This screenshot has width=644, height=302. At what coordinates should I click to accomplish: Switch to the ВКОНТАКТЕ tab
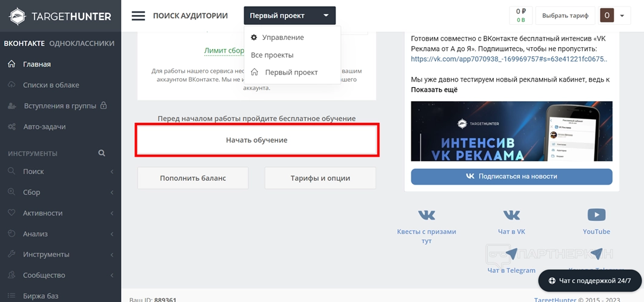pos(24,44)
